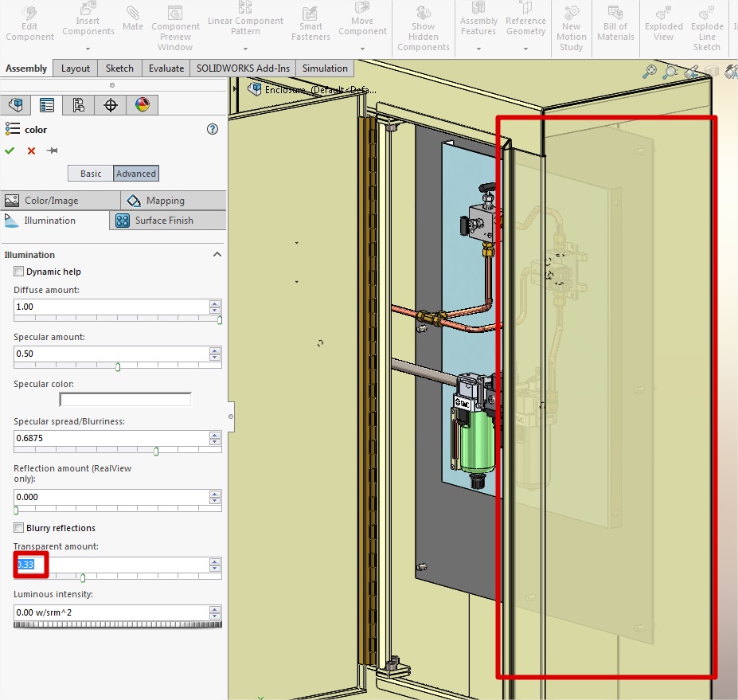
Task: Open the DisplayManager color ball tab
Action: [142, 105]
